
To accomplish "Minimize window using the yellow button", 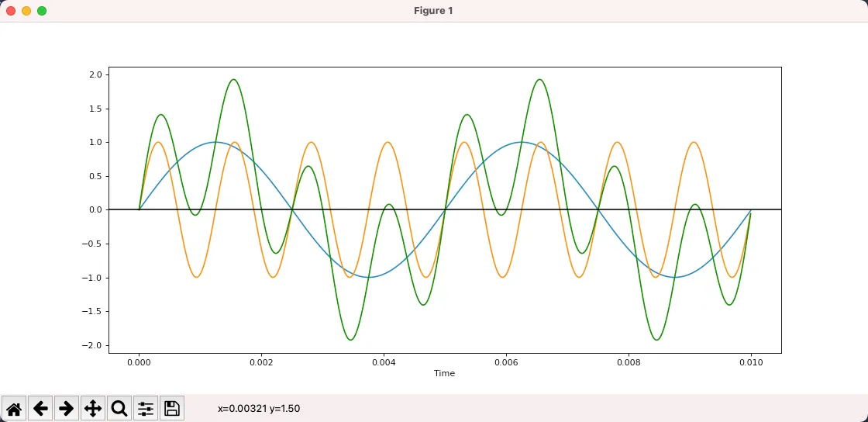I will pyautogui.click(x=26, y=11).
